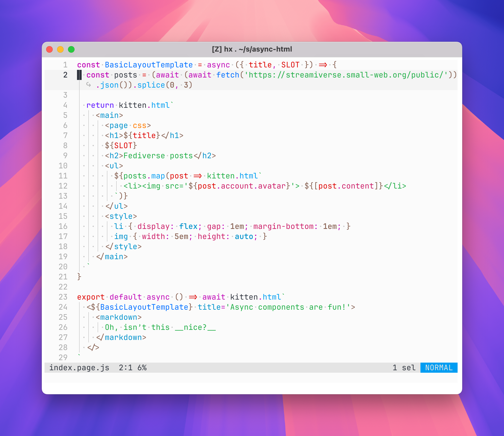Click the red close window button

[x=49, y=49]
